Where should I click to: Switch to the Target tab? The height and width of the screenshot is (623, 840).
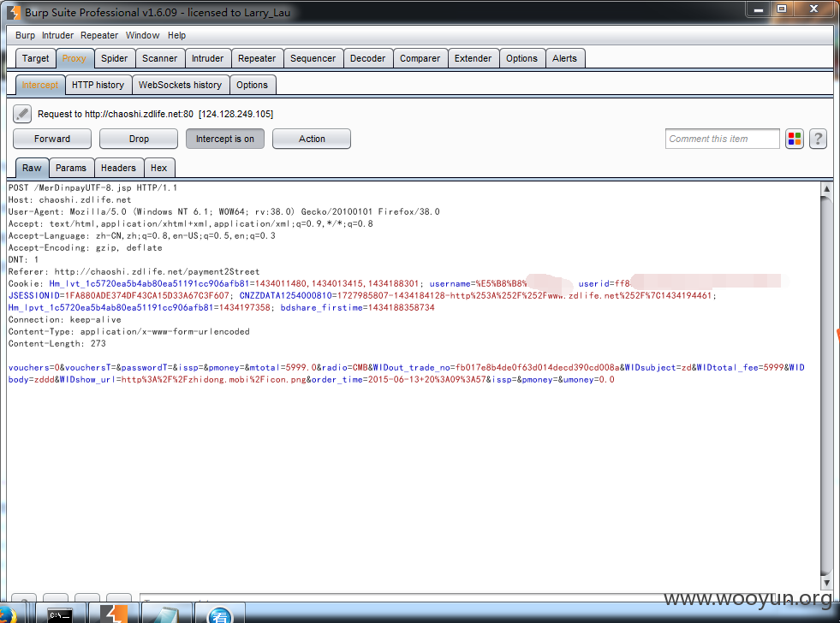(x=35, y=58)
